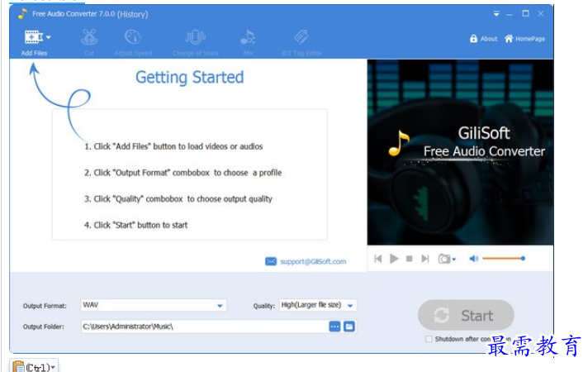Click the Start conversion button
Viewport: 588px width, 372px height.
[x=466, y=315]
